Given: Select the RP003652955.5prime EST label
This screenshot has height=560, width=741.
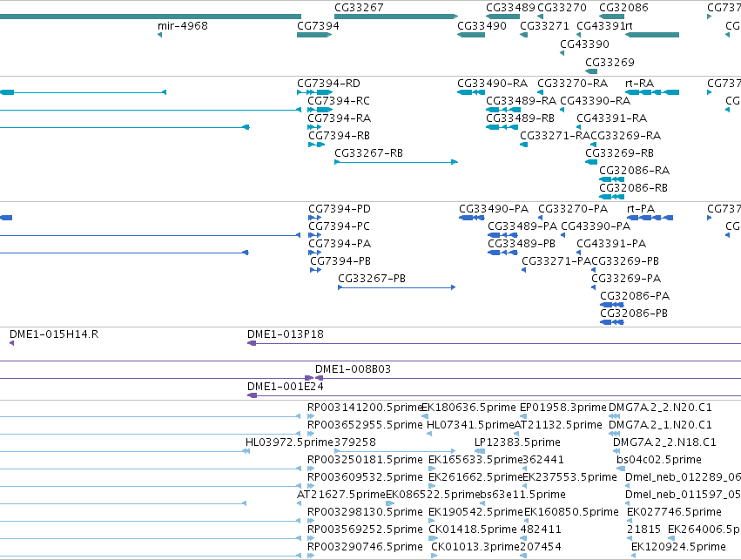Looking at the screenshot, I should (365, 425).
